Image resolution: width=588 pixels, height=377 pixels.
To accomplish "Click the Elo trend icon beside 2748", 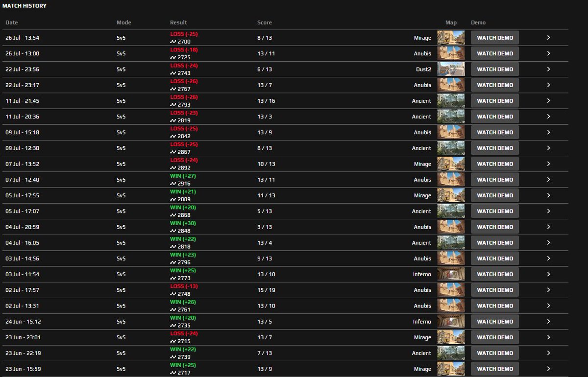I will point(173,294).
